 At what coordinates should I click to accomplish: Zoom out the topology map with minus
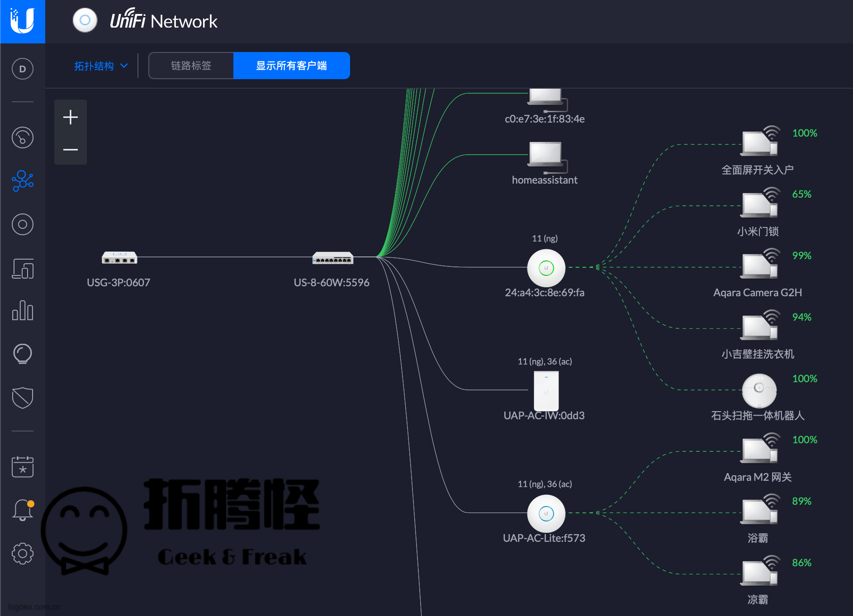(71, 150)
